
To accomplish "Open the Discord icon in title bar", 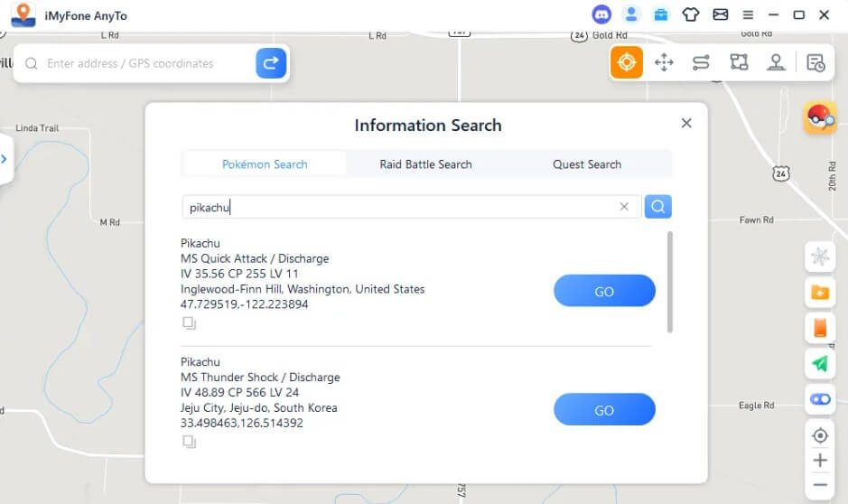I will click(x=601, y=14).
